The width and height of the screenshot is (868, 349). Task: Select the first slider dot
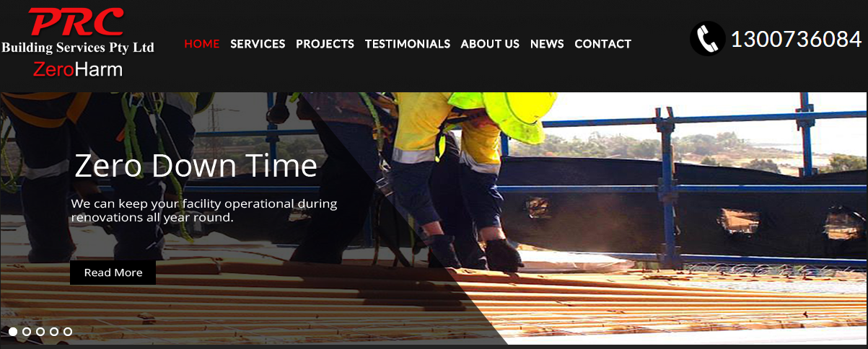13,332
